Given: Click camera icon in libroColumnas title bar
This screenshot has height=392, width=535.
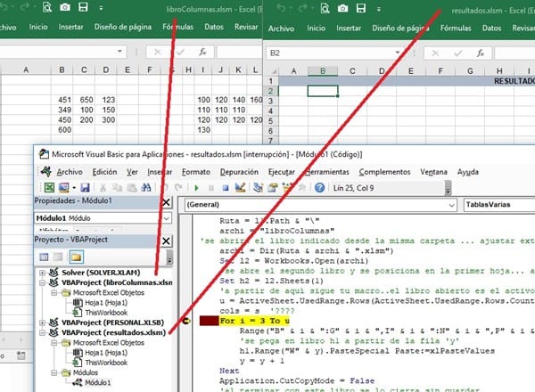Looking at the screenshot, I should pyautogui.click(x=65, y=7).
